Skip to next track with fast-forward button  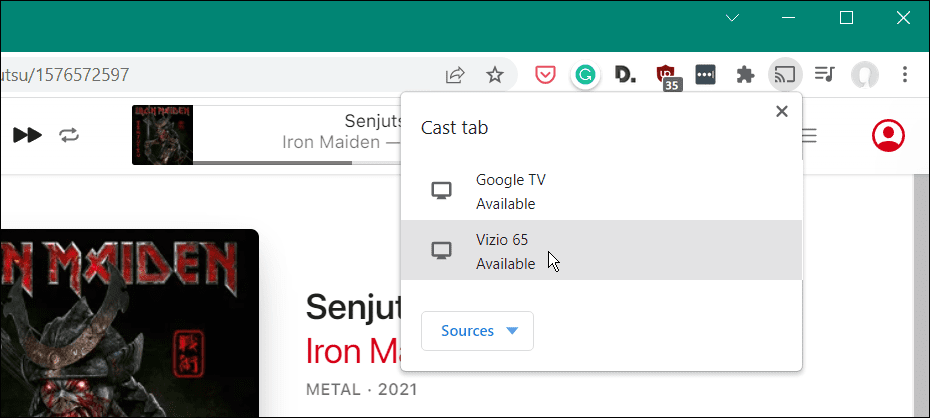tap(27, 135)
